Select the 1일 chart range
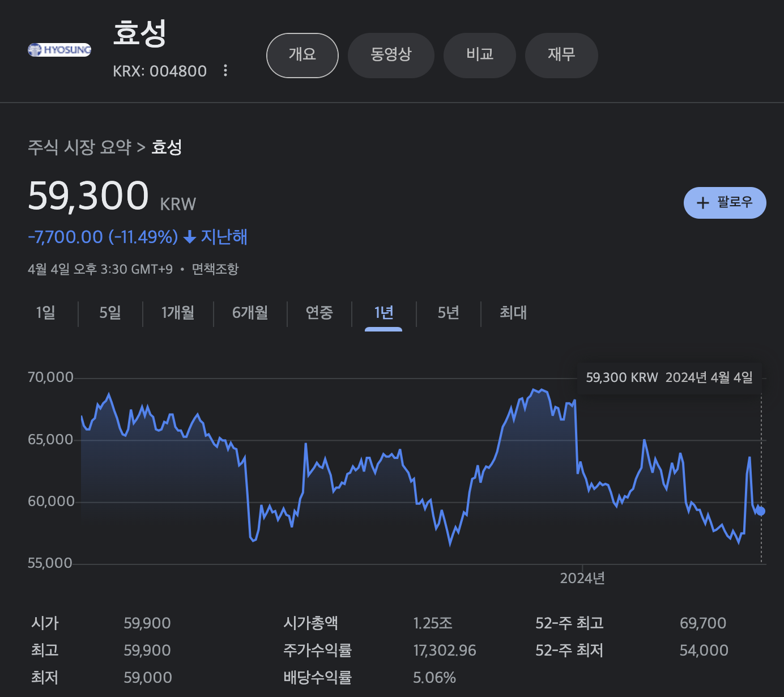 pos(46,313)
